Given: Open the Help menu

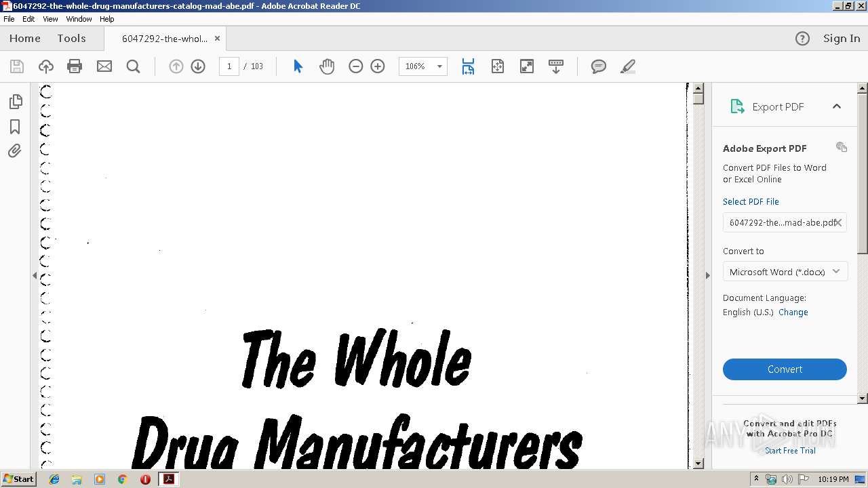Looking at the screenshot, I should (107, 19).
